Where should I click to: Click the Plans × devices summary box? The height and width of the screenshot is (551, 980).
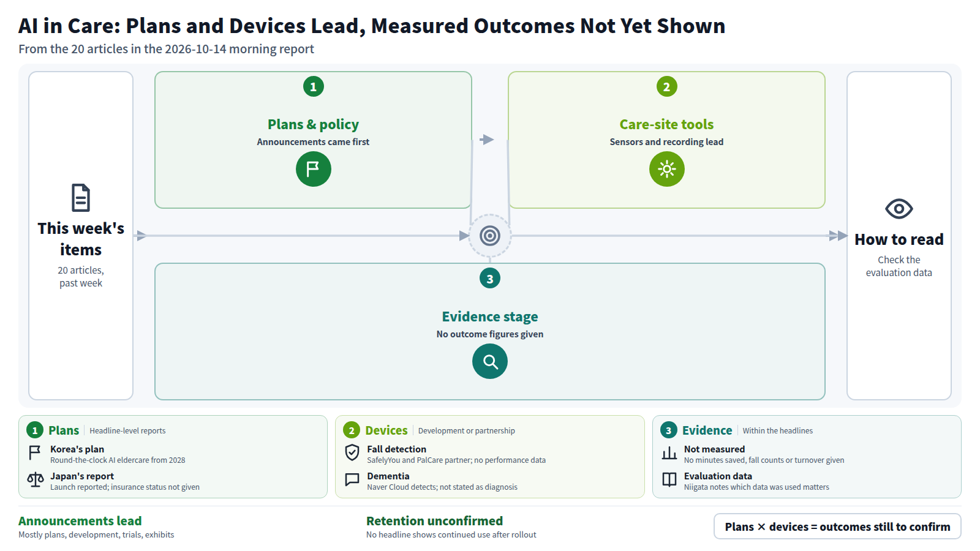(x=837, y=527)
